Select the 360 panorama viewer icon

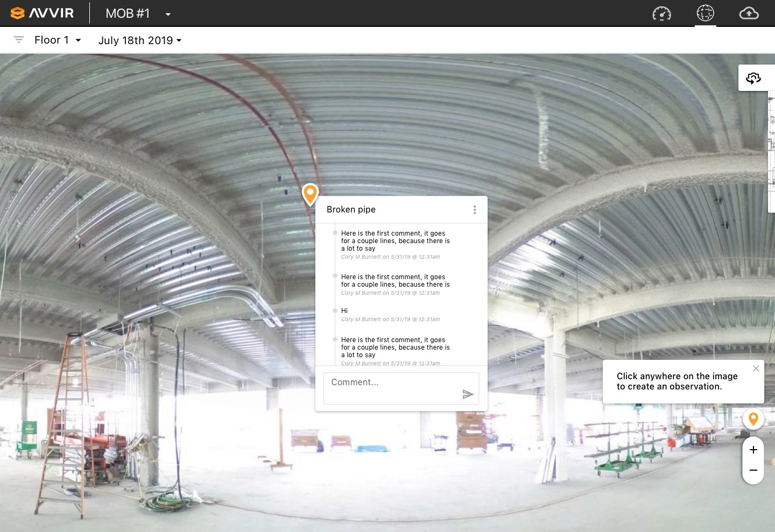point(705,13)
